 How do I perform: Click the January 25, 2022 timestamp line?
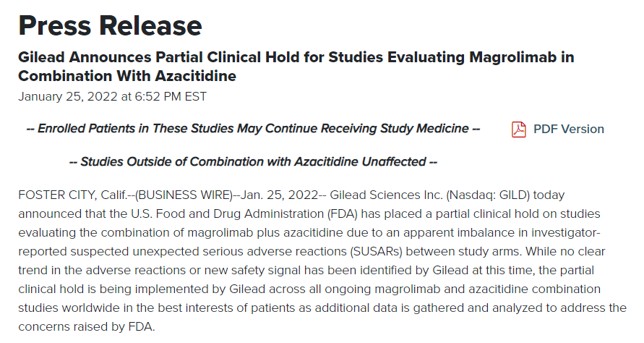tap(112, 97)
